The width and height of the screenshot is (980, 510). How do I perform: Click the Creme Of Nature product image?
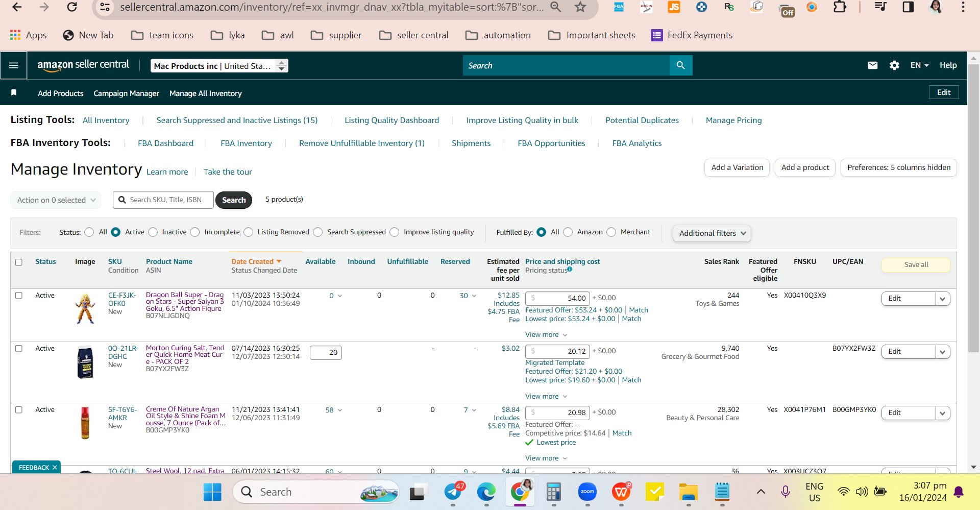coord(85,423)
